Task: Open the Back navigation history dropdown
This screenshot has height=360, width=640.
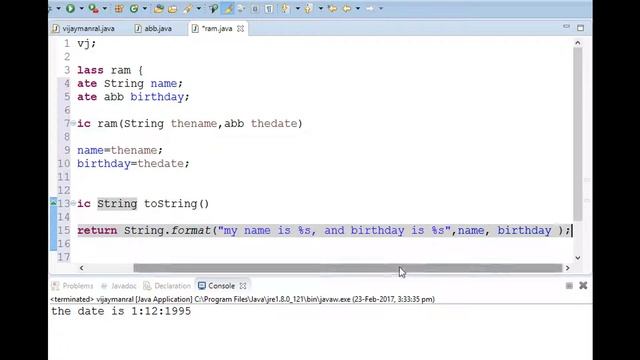Action: click(x=358, y=8)
